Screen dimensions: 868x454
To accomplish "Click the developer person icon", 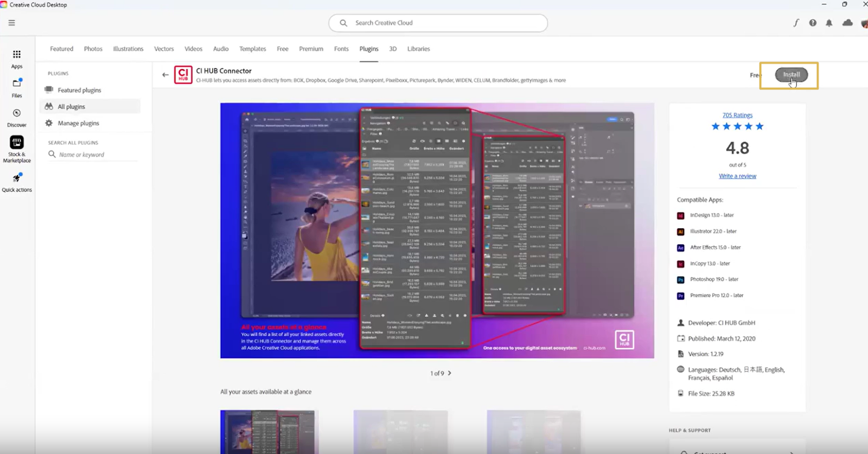I will pyautogui.click(x=681, y=323).
